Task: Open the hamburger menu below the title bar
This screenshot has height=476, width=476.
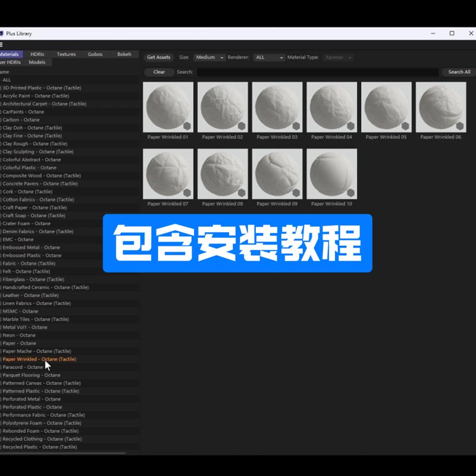Action: [2, 44]
